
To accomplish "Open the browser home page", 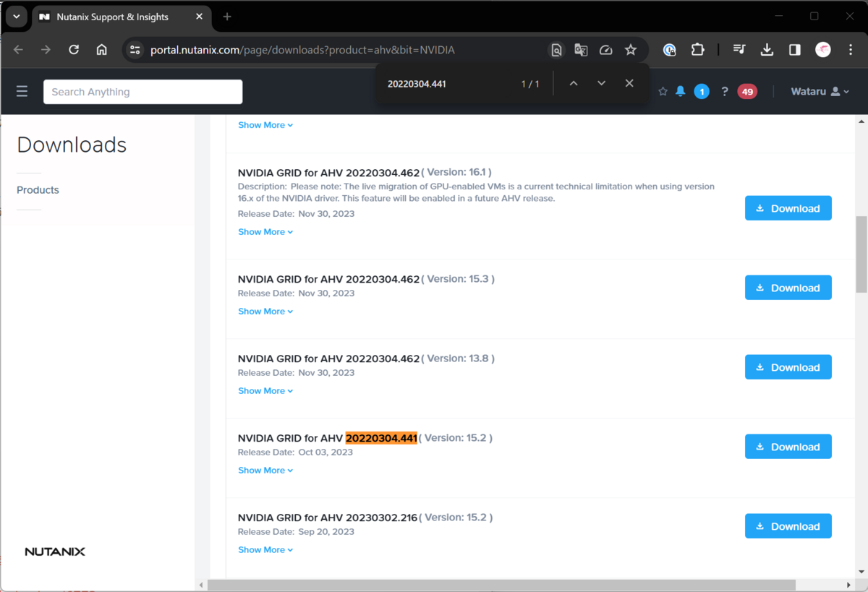I will click(102, 50).
